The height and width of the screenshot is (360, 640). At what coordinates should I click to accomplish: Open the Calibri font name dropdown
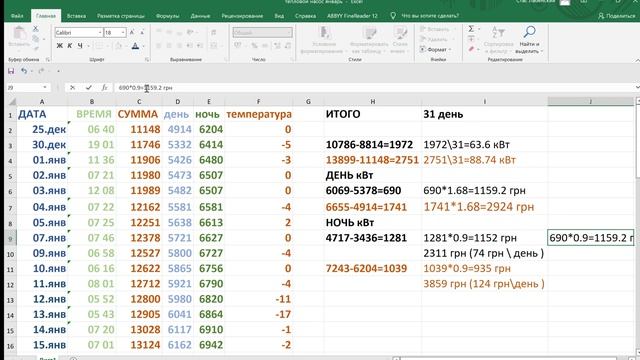100,32
